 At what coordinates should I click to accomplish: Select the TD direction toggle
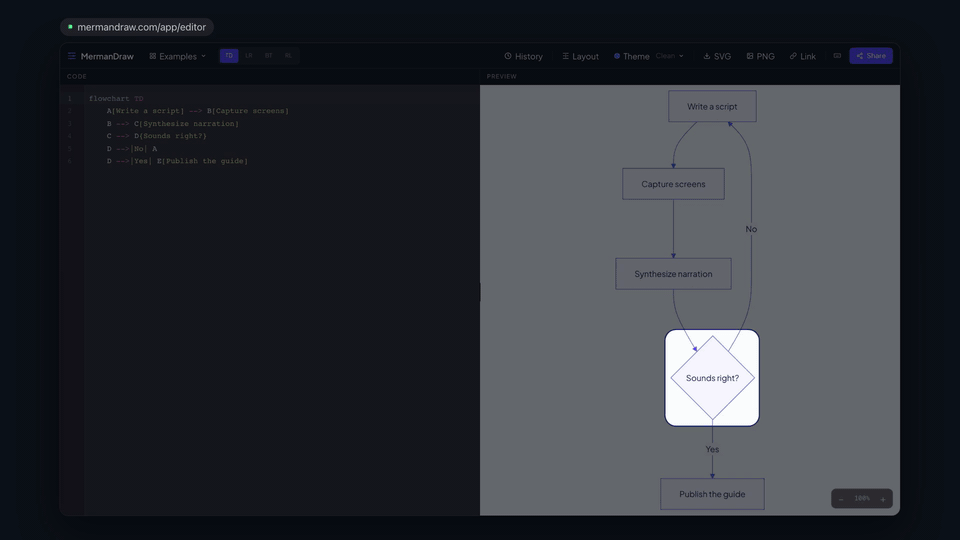(229, 56)
